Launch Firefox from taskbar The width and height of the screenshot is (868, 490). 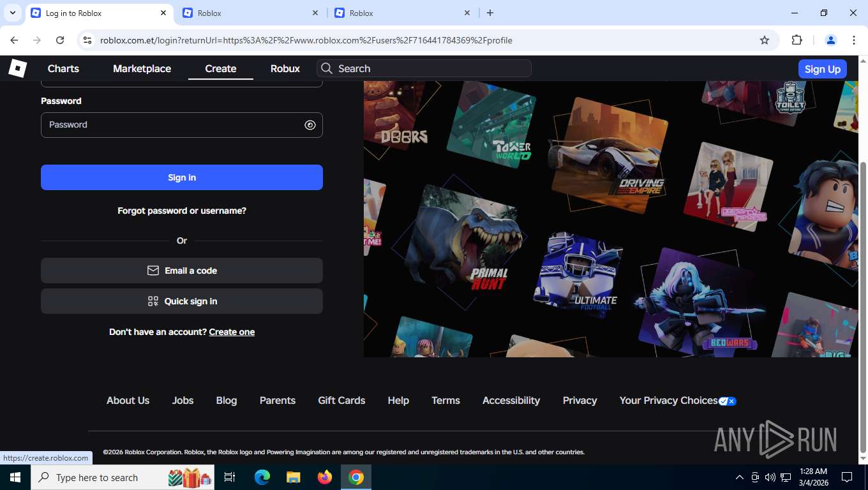click(325, 477)
